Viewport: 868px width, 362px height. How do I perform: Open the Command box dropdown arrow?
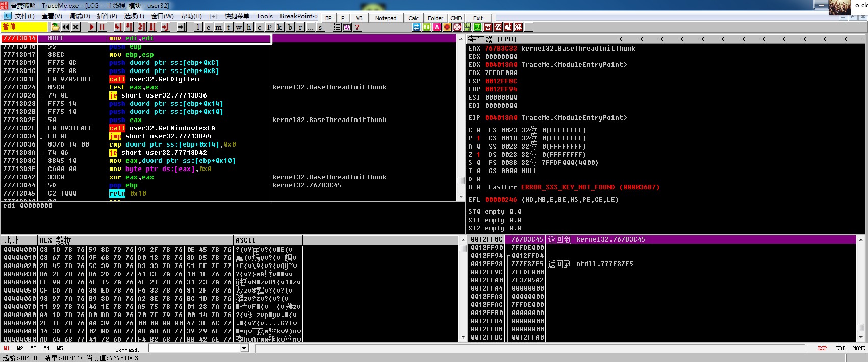click(244, 348)
